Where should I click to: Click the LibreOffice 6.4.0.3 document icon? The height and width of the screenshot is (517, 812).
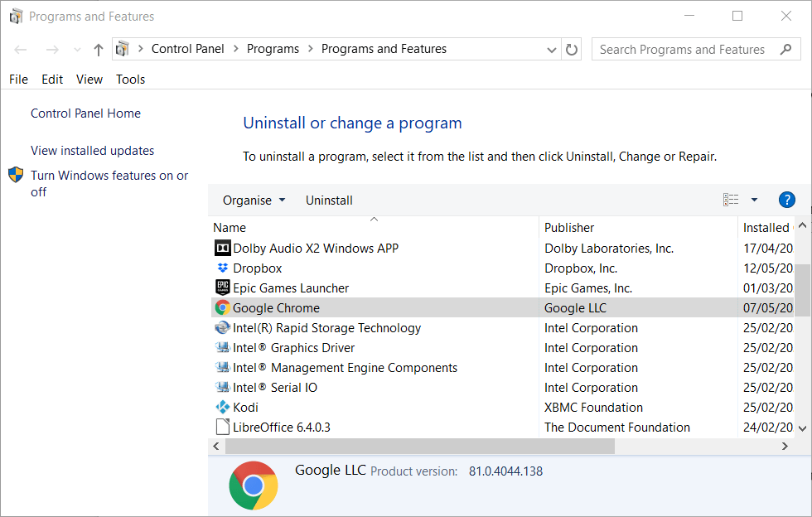(x=223, y=427)
